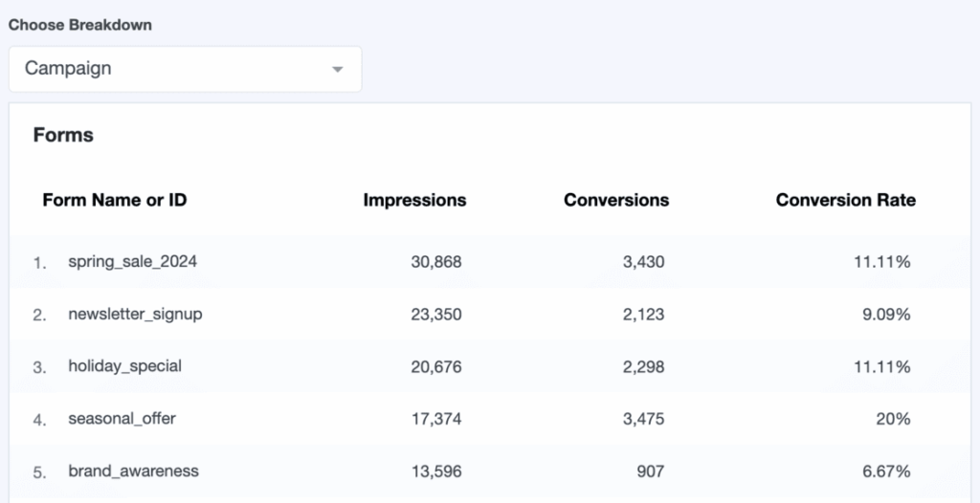
Task: Click the Forms section heading
Action: [63, 135]
